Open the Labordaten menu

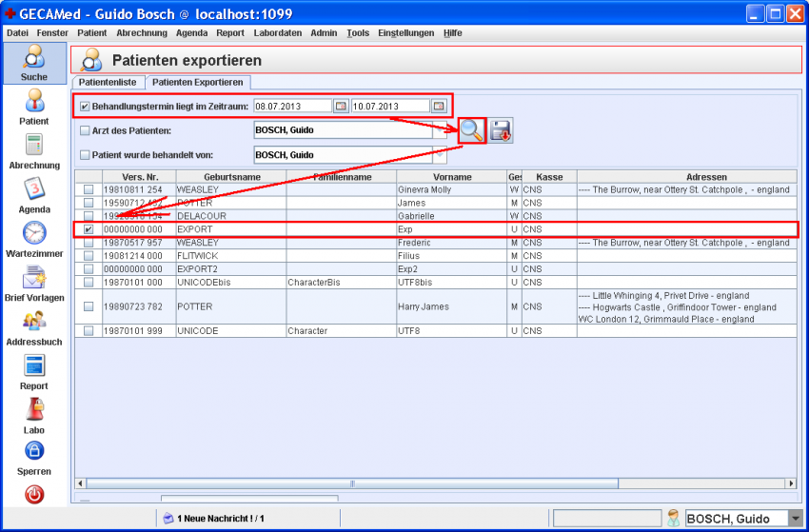coord(278,32)
